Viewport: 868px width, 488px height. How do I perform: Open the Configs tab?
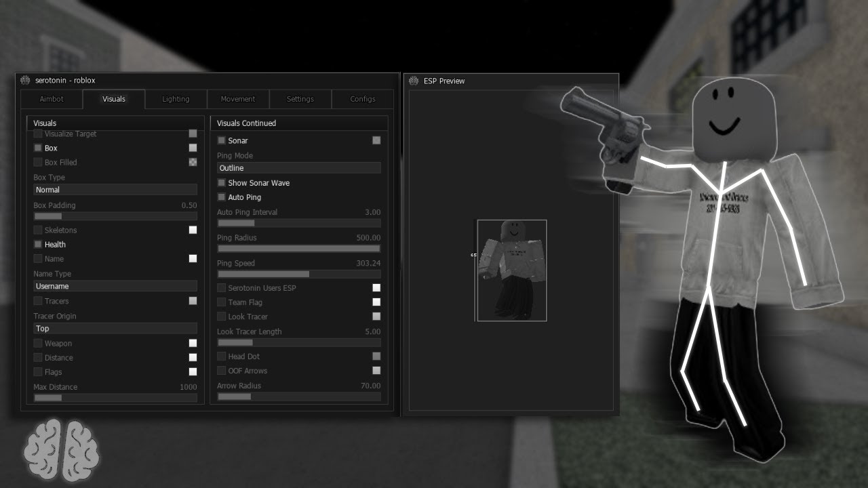[x=363, y=99]
